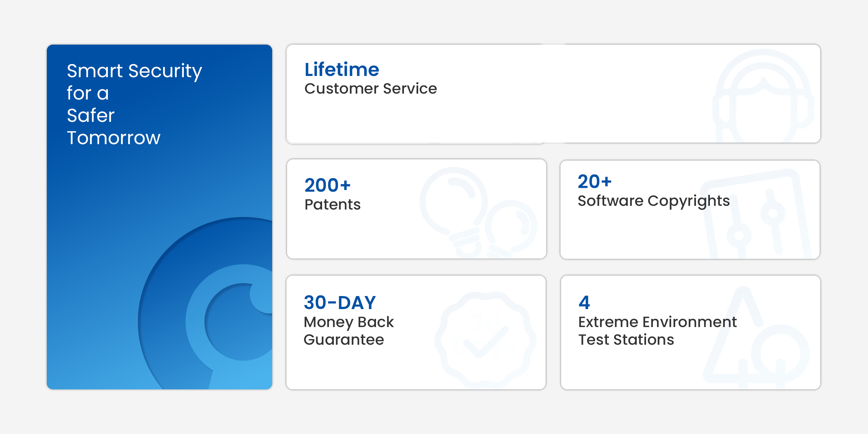This screenshot has height=434, width=868.
Task: Open the "Software Copyrights" label
Action: tap(653, 201)
